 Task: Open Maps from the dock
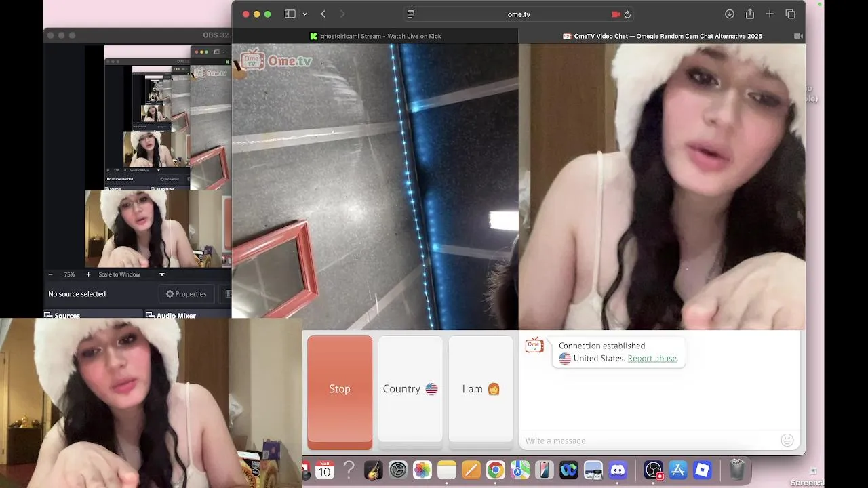point(520,469)
